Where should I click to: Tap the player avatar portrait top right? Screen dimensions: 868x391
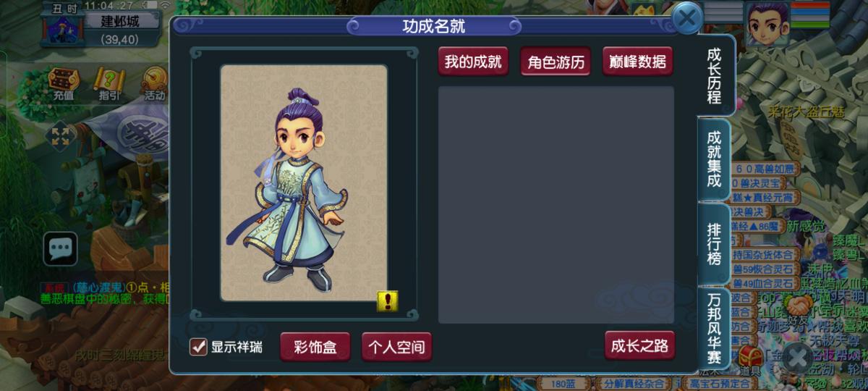[x=767, y=22]
